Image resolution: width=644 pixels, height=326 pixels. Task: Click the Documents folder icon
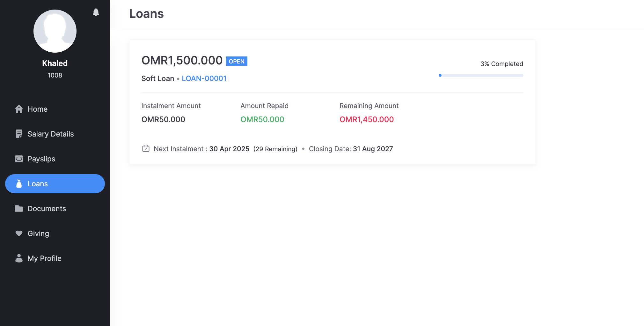19,209
